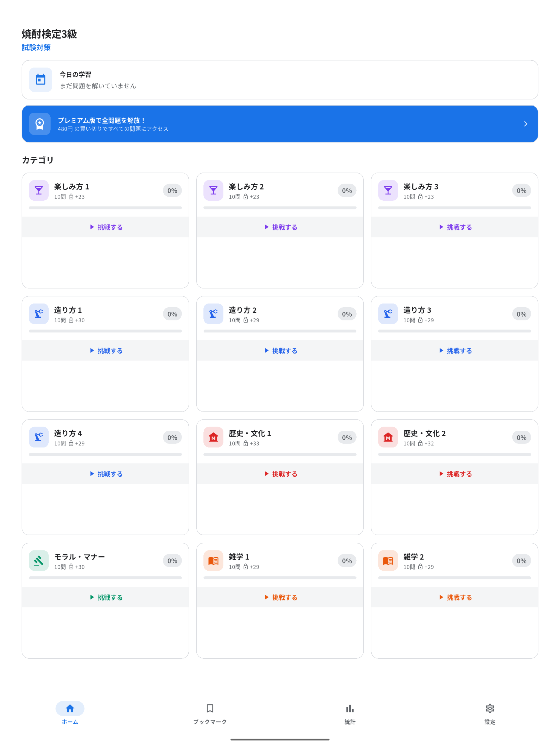Select the 焼酎検定3級 title

[x=49, y=34]
